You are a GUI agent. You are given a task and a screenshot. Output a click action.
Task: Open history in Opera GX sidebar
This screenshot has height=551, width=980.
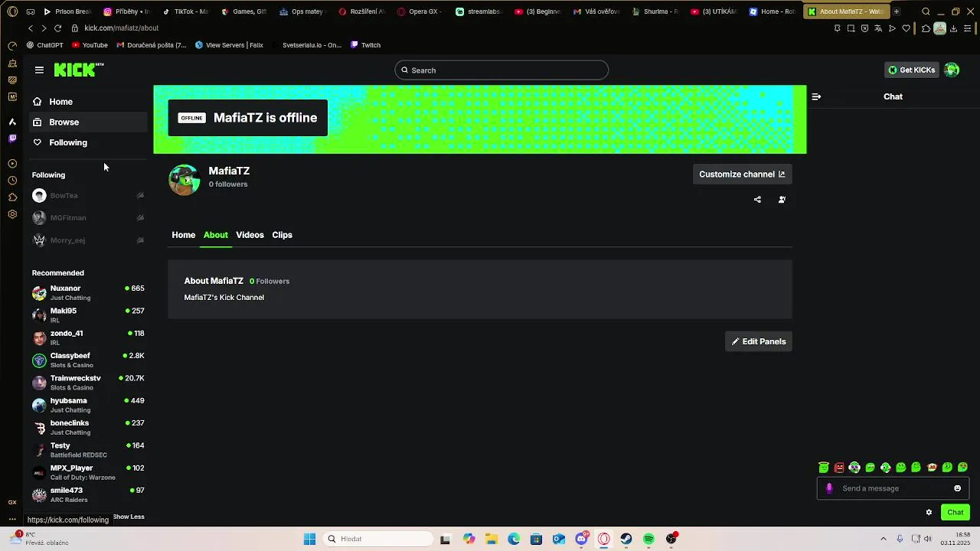[x=12, y=181]
